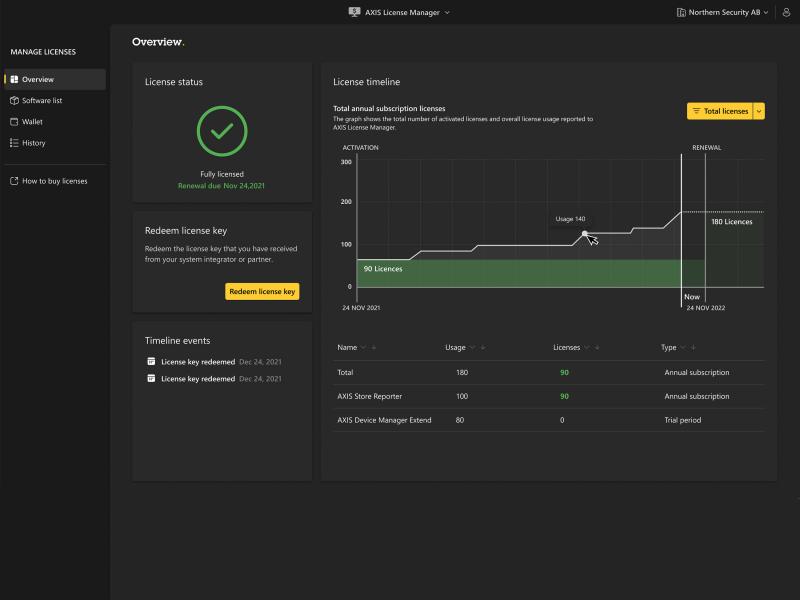The height and width of the screenshot is (600, 800).
Task: Click usage value 180 in Total row
Action: (462, 372)
